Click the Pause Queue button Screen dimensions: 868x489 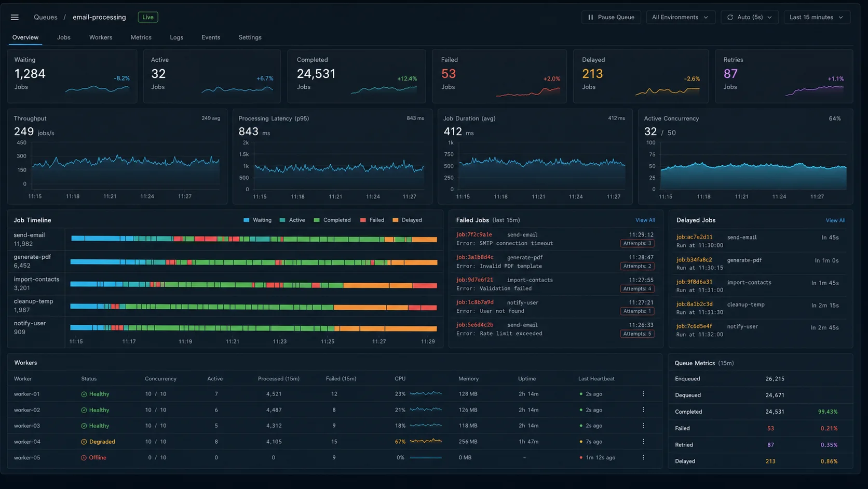click(x=611, y=17)
